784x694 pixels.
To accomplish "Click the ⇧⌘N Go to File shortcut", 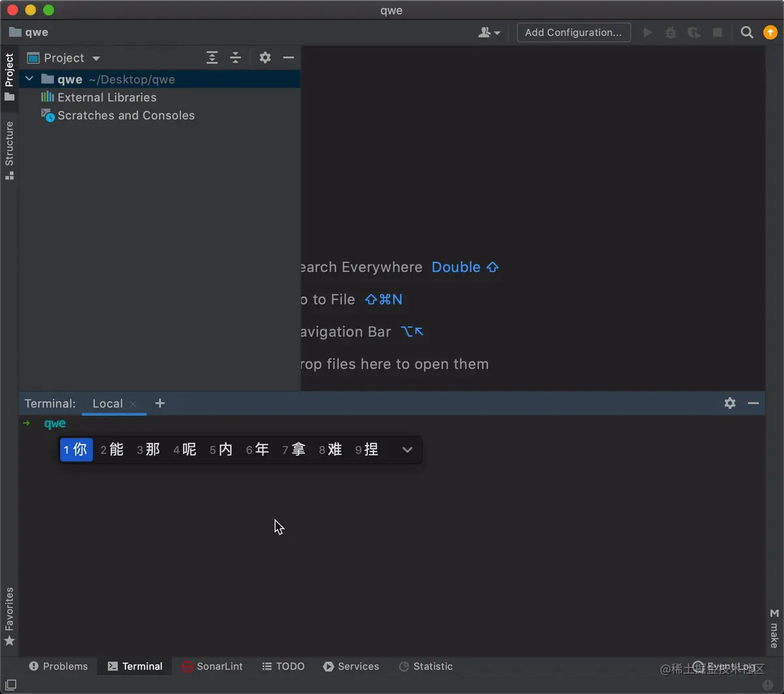I will (x=384, y=299).
